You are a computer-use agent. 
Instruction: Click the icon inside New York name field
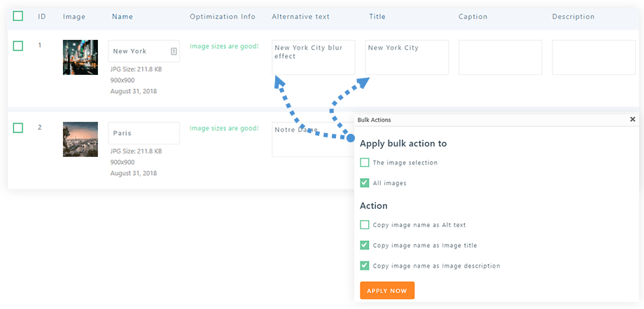click(174, 51)
